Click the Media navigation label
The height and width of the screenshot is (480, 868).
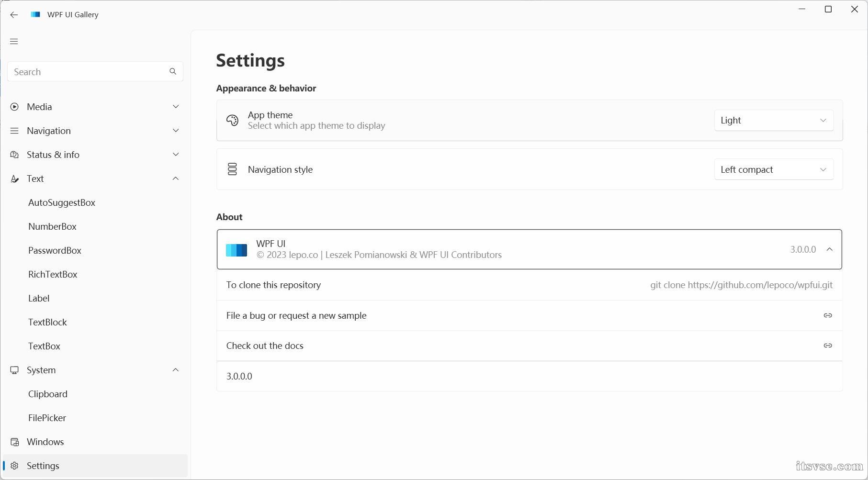pyautogui.click(x=39, y=107)
